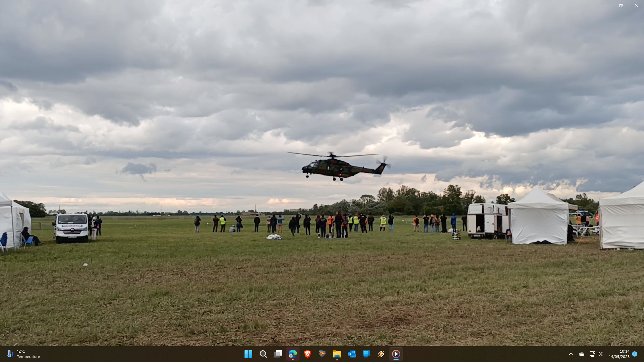This screenshot has height=362, width=644.
Task: Open the blue monitor taskbar app
Action: [x=367, y=354]
